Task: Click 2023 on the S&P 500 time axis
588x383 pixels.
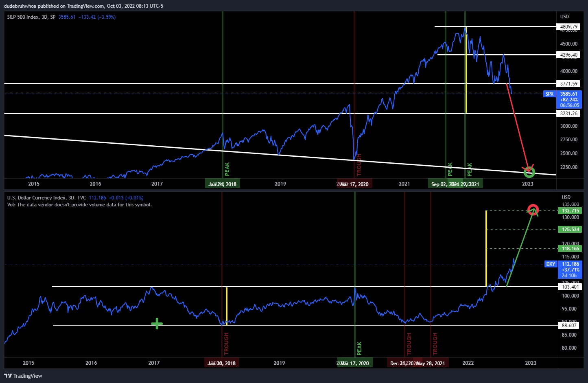Action: (x=528, y=184)
